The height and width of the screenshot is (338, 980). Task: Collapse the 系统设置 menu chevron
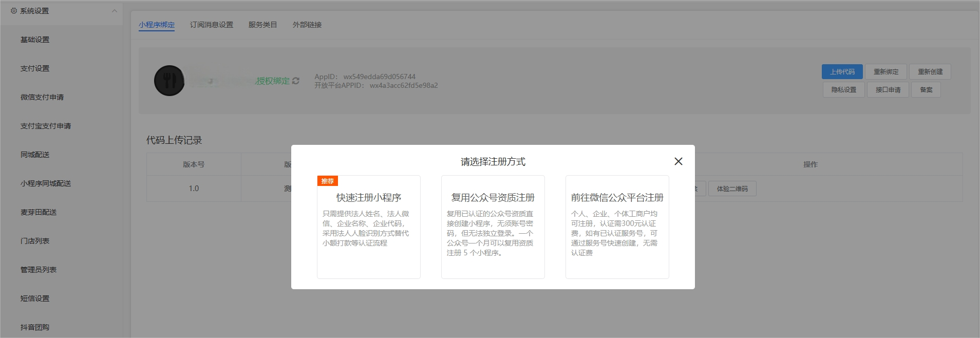pos(114,11)
